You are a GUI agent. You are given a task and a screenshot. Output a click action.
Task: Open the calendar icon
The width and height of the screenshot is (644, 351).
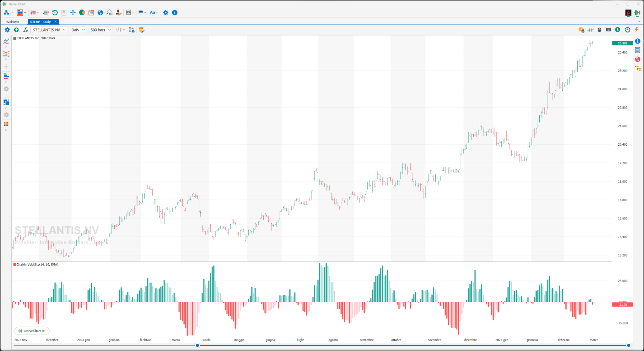point(91,13)
